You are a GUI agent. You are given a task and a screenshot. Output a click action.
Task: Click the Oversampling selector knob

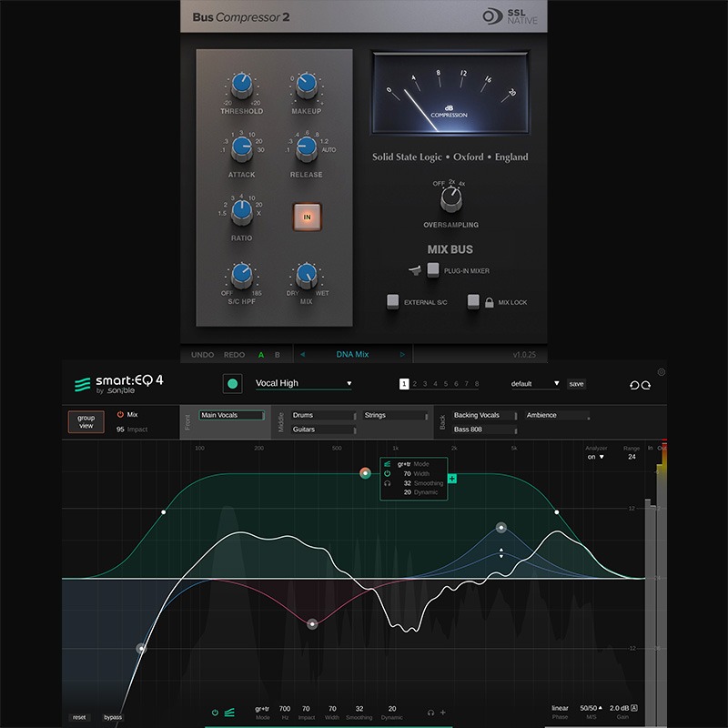click(x=450, y=198)
